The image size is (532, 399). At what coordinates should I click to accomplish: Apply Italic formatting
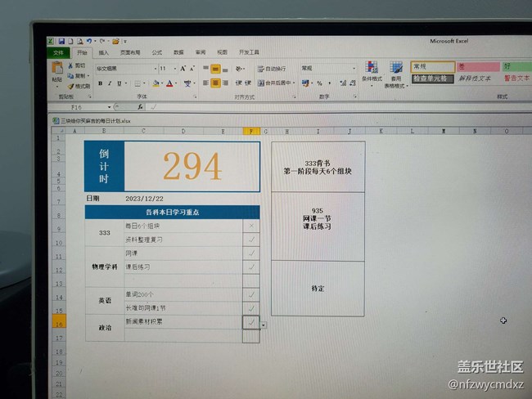pyautogui.click(x=109, y=83)
